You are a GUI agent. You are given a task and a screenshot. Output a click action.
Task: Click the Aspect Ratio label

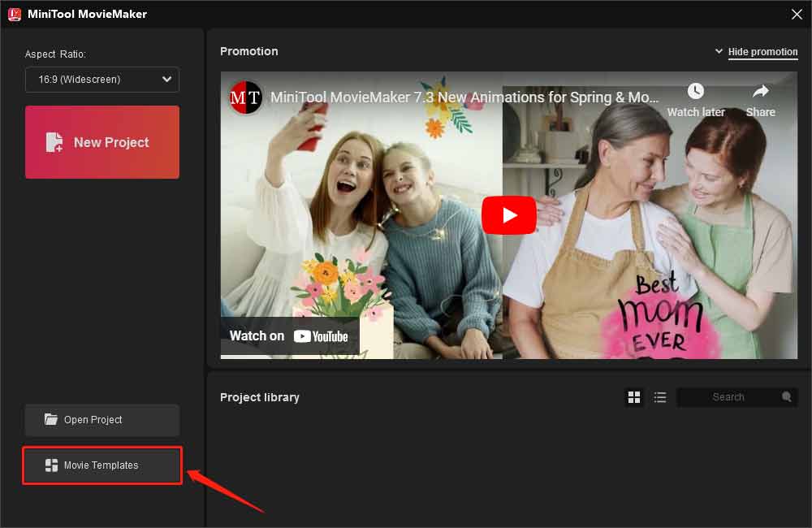55,54
